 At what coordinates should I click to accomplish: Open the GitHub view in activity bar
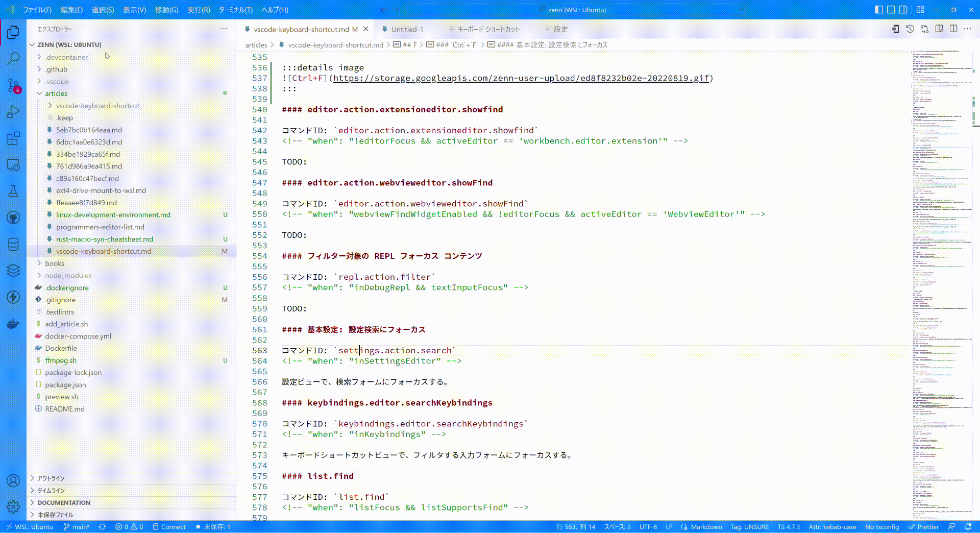13,218
